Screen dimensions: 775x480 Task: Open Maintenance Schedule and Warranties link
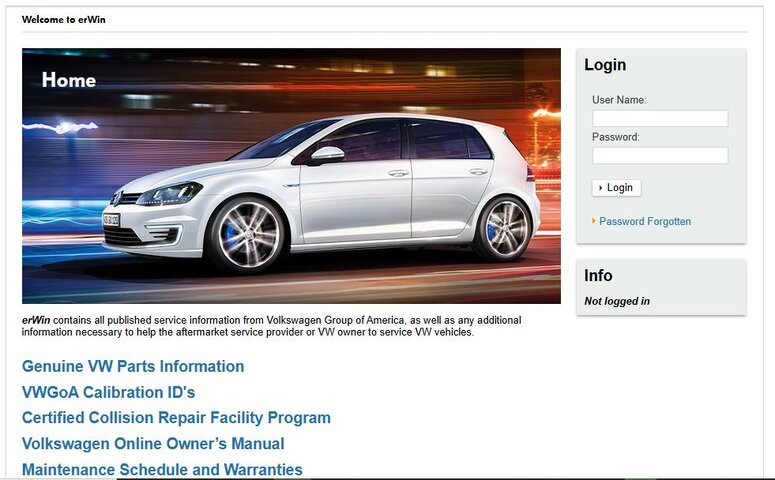coord(163,469)
